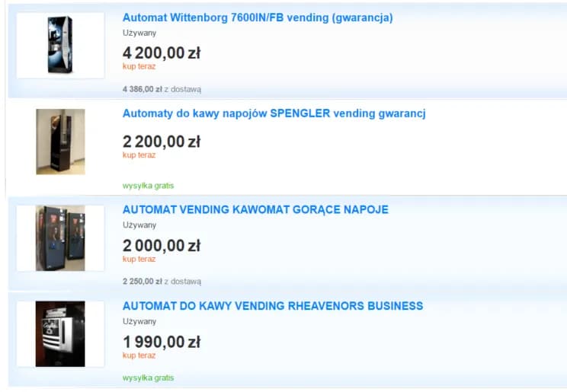Open Automaty do kawy napojów SPENGLER listing

point(274,113)
